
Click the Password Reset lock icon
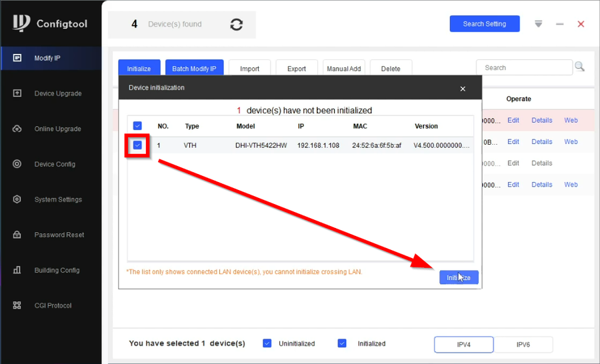tap(17, 235)
